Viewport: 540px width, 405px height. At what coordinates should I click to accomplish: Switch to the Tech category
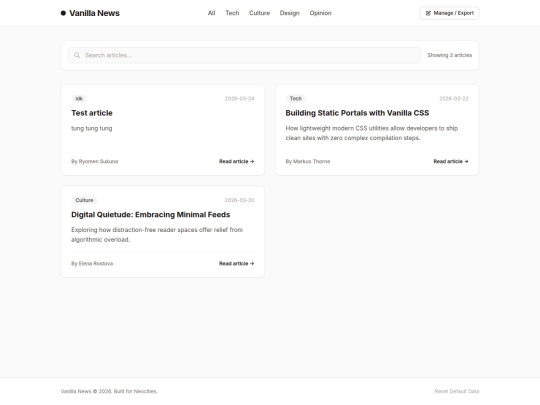[232, 13]
